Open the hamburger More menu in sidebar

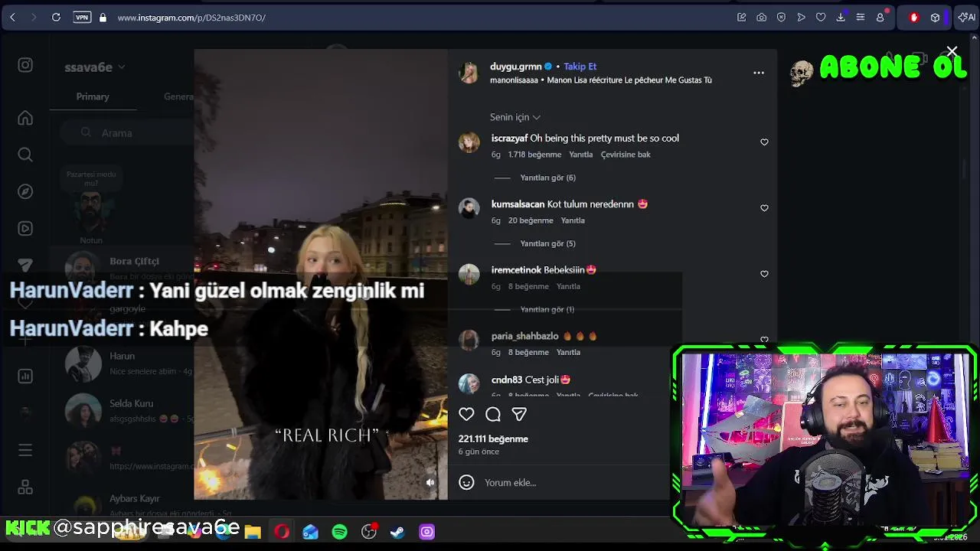point(25,450)
